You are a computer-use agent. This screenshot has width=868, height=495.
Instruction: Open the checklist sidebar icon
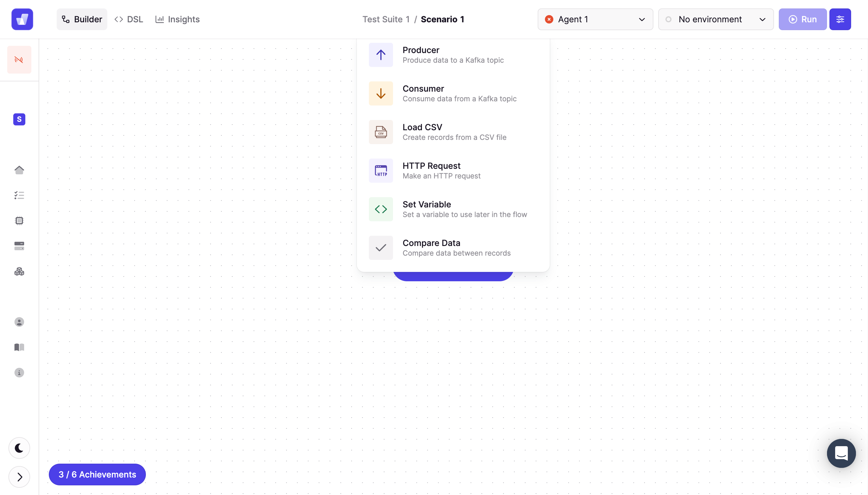pos(19,195)
